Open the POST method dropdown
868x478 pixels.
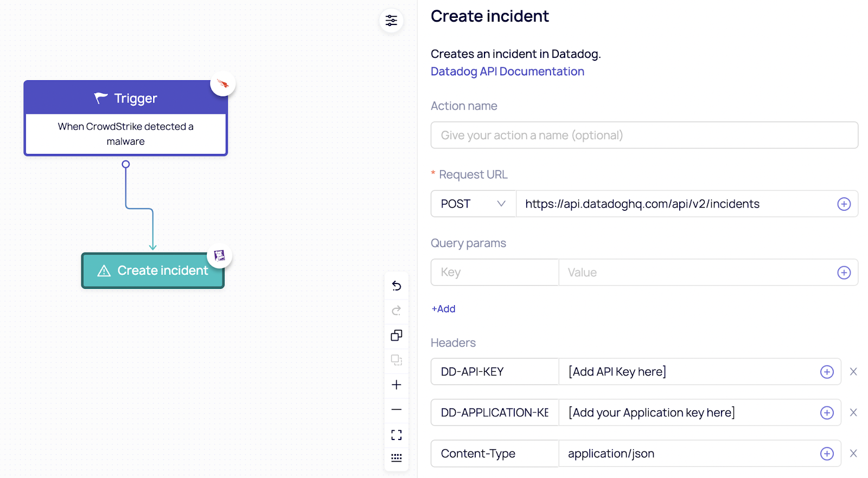click(473, 204)
